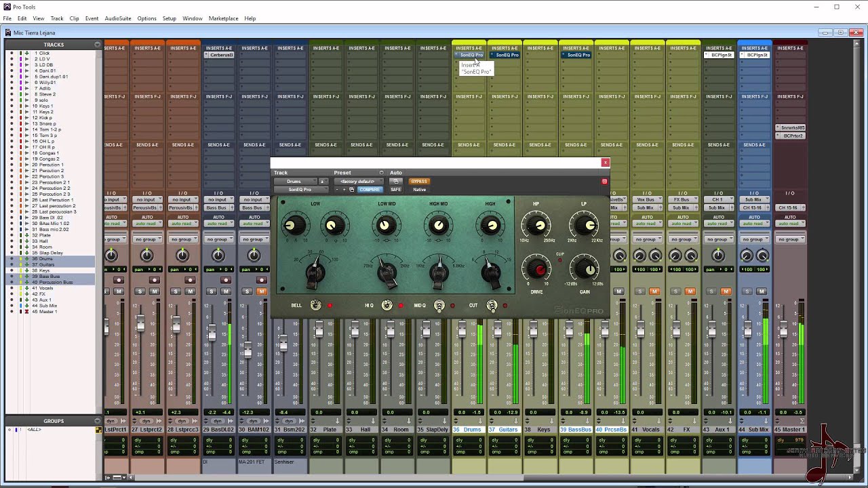Unmute the BAM102 track
This screenshot has width=868, height=488.
coord(262,291)
